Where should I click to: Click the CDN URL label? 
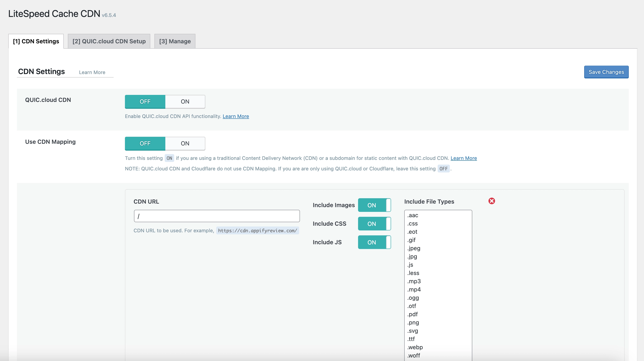pos(146,202)
